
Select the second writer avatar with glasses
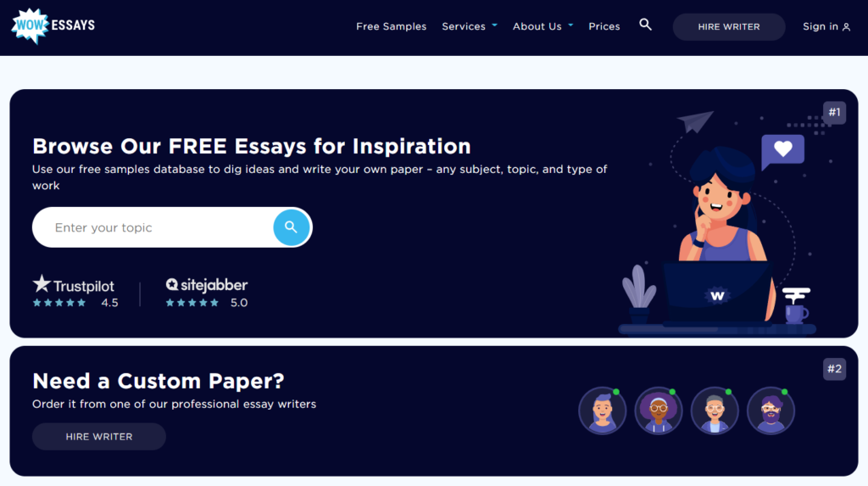pos(659,411)
